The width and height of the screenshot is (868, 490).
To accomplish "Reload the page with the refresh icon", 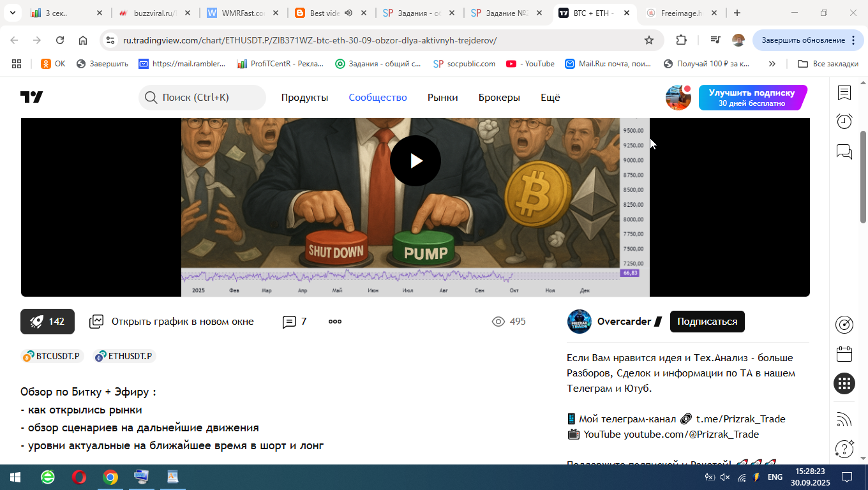I will pyautogui.click(x=60, y=40).
